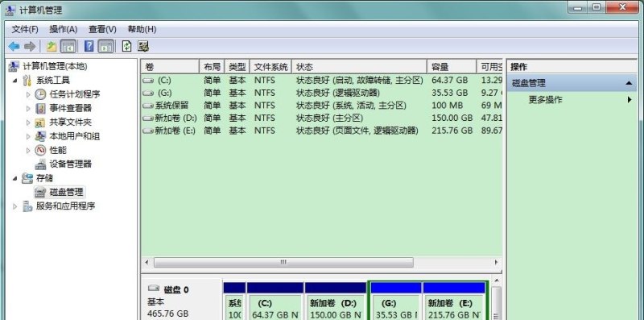Sort by the 容量 column header
This screenshot has width=644, height=320.
pyautogui.click(x=452, y=67)
